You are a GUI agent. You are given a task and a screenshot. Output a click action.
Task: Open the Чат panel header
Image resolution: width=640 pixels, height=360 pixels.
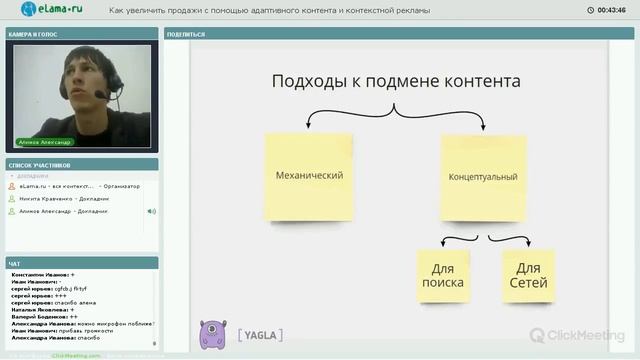tap(82, 264)
